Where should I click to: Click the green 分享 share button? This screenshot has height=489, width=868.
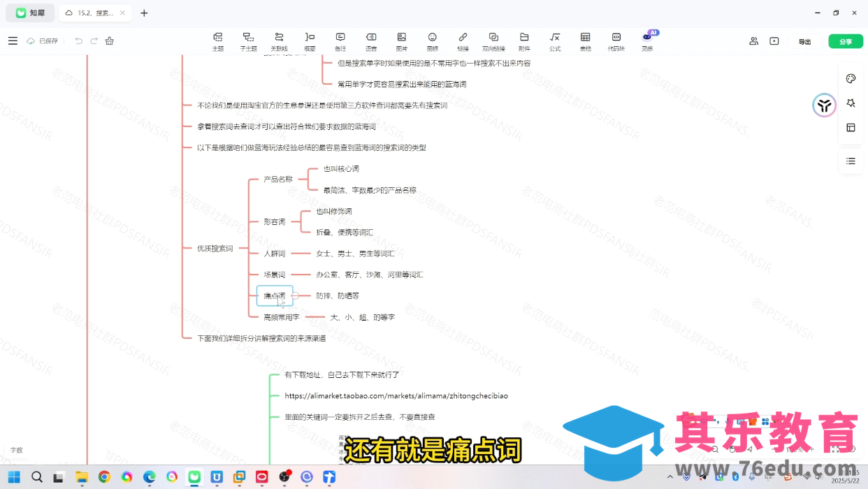click(x=846, y=41)
